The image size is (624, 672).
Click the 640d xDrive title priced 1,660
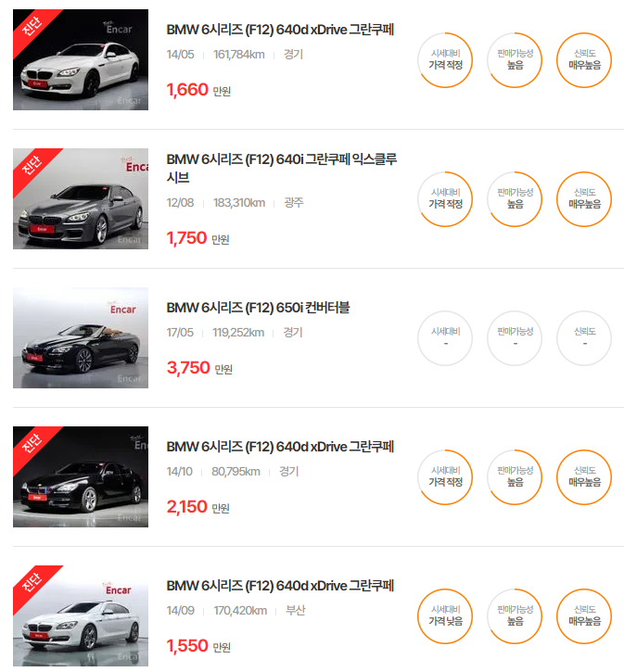tap(280, 30)
